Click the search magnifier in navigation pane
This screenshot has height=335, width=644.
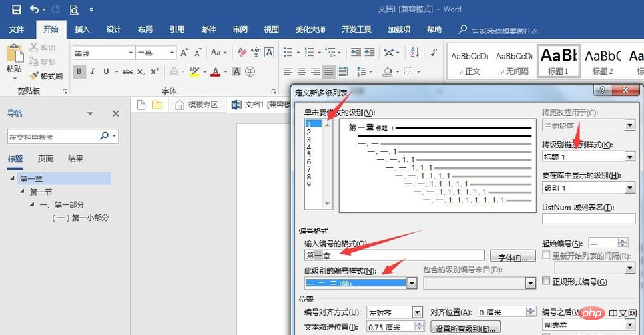104,136
